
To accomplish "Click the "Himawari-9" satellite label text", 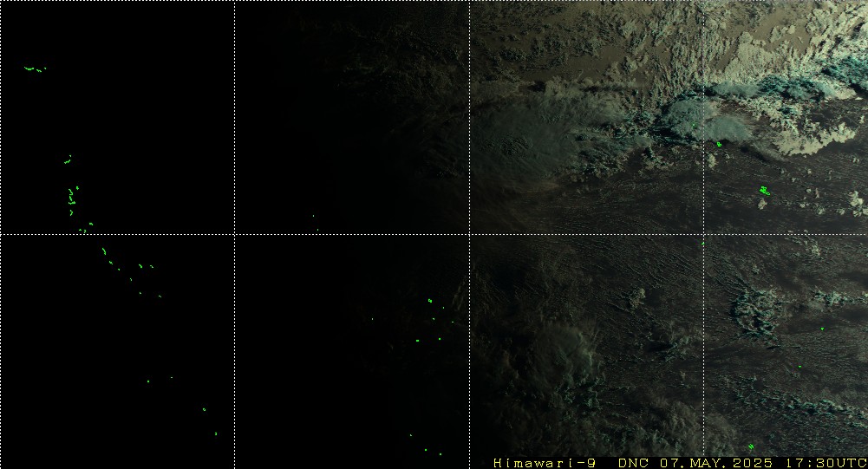I will (545, 463).
